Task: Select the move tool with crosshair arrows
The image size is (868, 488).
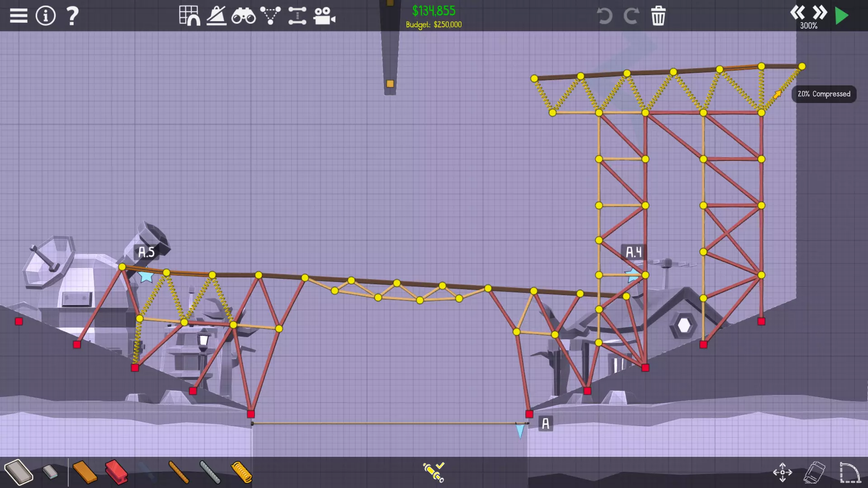Action: pyautogui.click(x=783, y=472)
